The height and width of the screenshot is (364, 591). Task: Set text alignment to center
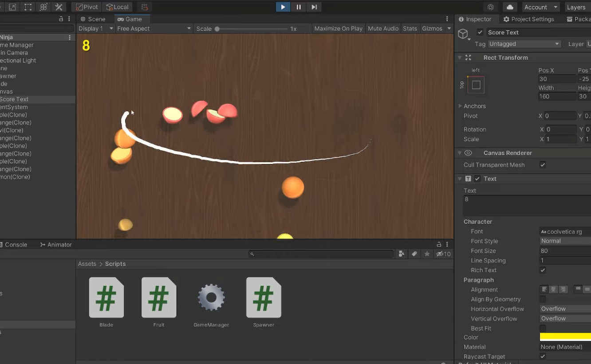(553, 290)
